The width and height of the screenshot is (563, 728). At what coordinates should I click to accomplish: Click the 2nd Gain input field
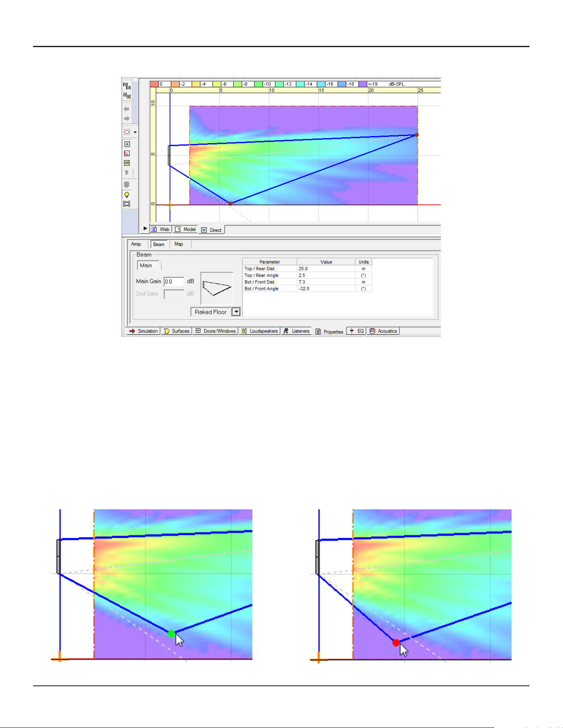[174, 294]
